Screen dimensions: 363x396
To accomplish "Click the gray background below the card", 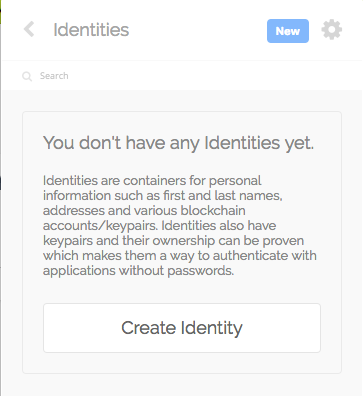I will (x=182, y=385).
